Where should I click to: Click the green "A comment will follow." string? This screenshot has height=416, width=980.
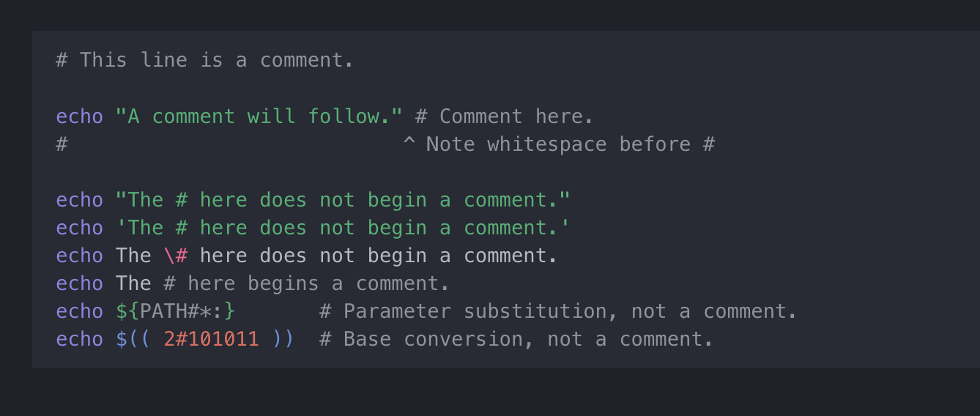tap(259, 116)
